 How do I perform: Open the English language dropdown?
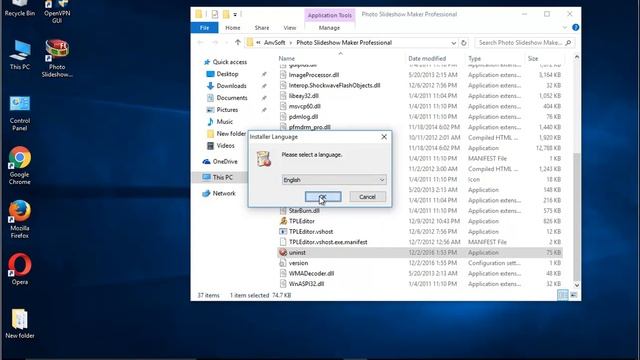tap(334, 180)
